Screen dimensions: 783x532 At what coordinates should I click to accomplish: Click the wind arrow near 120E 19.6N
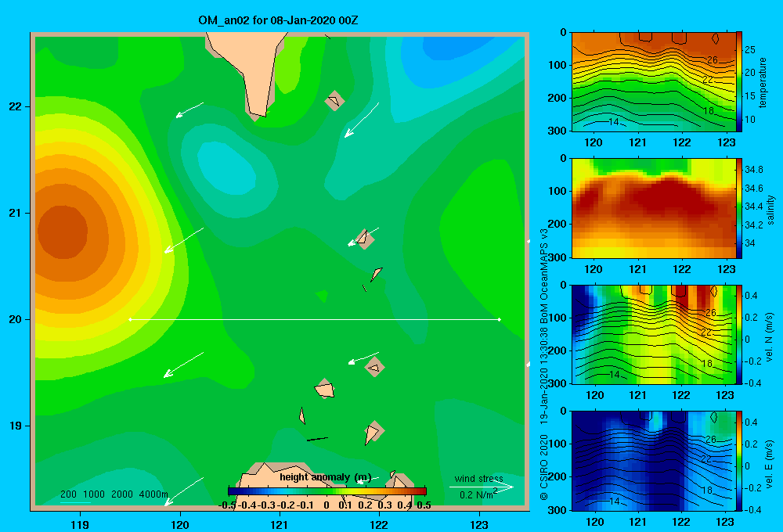point(183,365)
